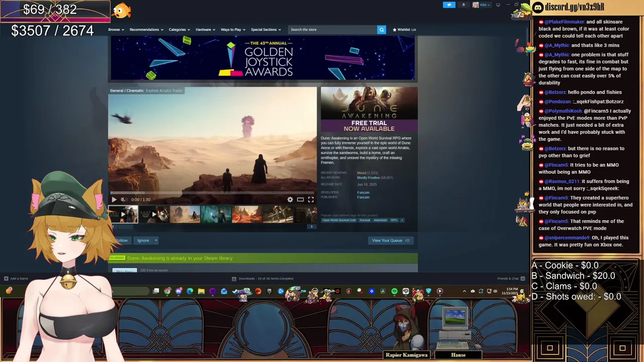
Task: Expand the Special Sections menu
Action: point(266,30)
